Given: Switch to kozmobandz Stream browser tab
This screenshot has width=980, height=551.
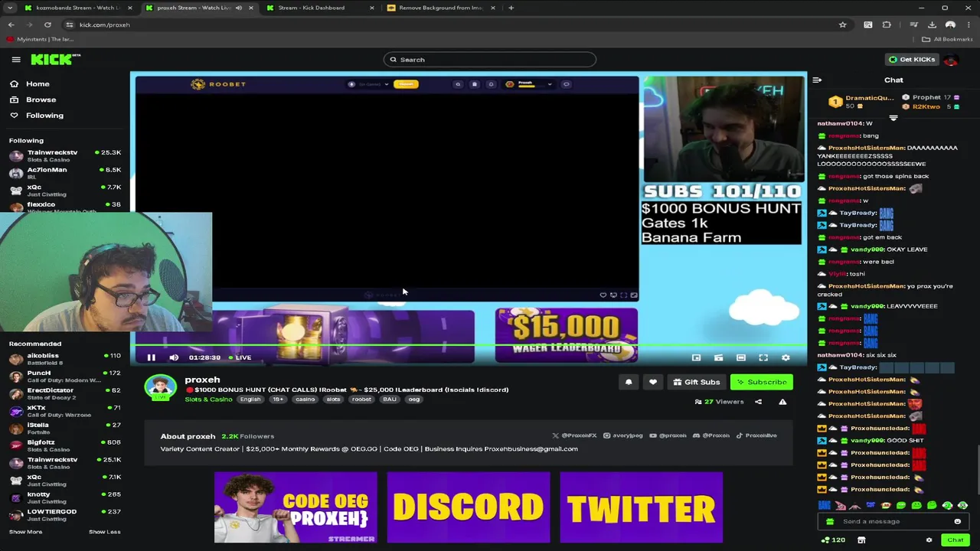Looking at the screenshot, I should tap(77, 8).
